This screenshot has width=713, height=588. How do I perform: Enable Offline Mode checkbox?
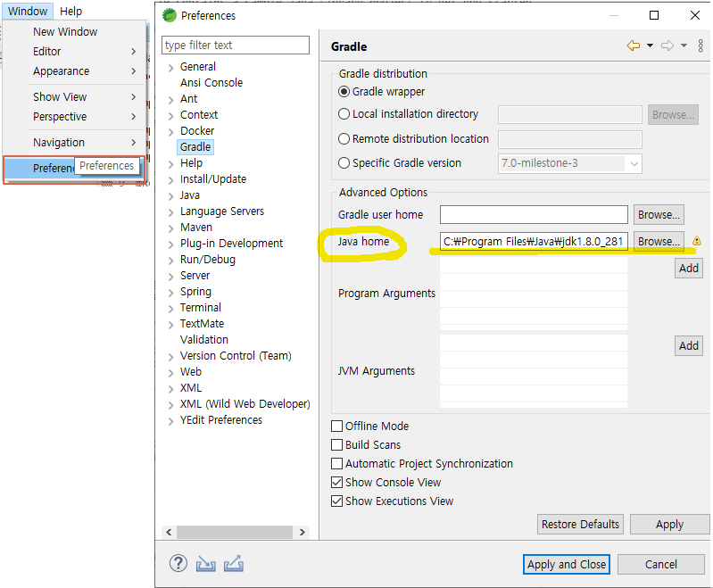[x=337, y=427]
